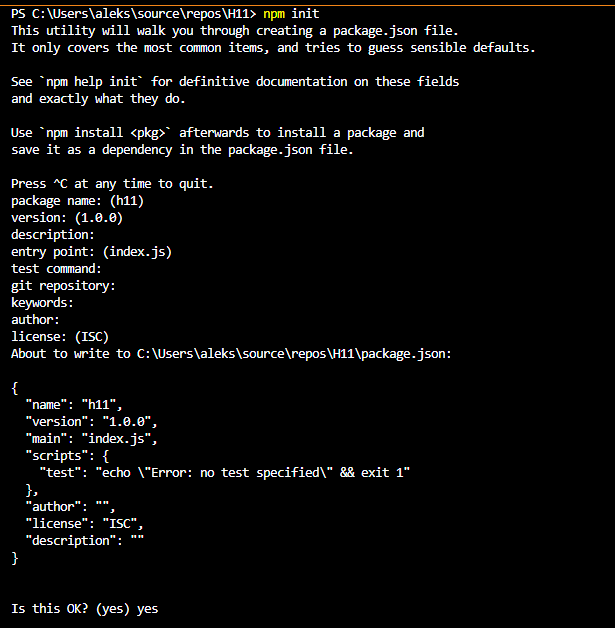
Task: Click the 'version: (1.0.0)' prompt line
Action: pyautogui.click(x=67, y=218)
